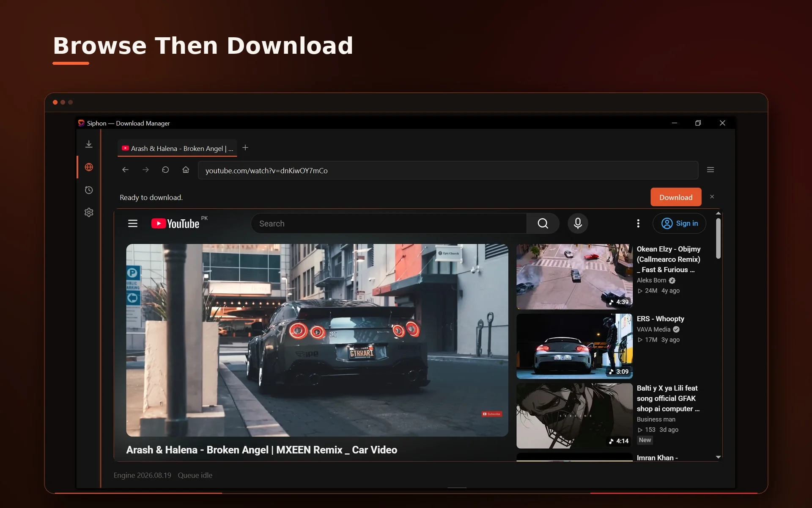Screen dimensions: 812x508
Task: Click the orange Download button
Action: point(676,197)
